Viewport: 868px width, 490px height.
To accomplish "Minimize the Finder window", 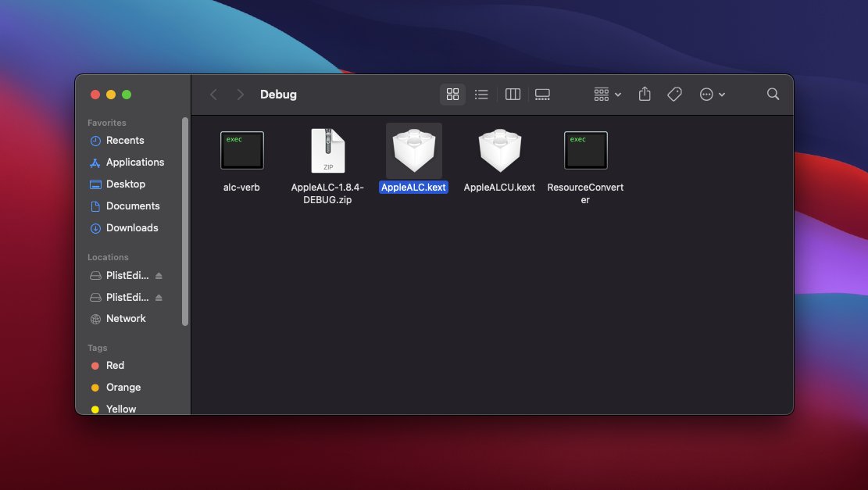I will [111, 95].
